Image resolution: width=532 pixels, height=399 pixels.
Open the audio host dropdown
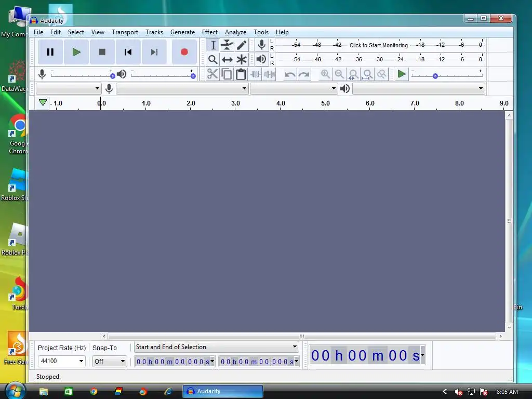pos(69,88)
